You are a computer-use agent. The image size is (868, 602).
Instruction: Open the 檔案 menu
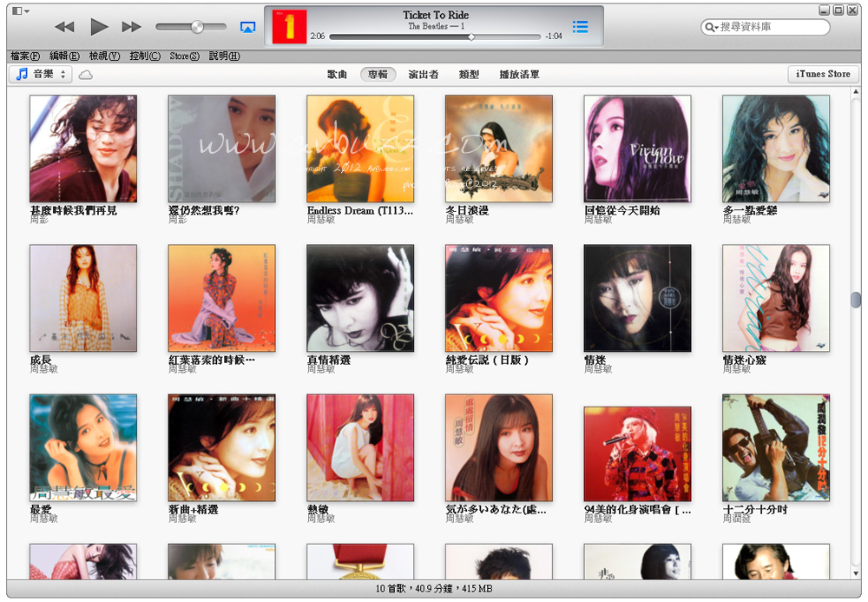[24, 56]
